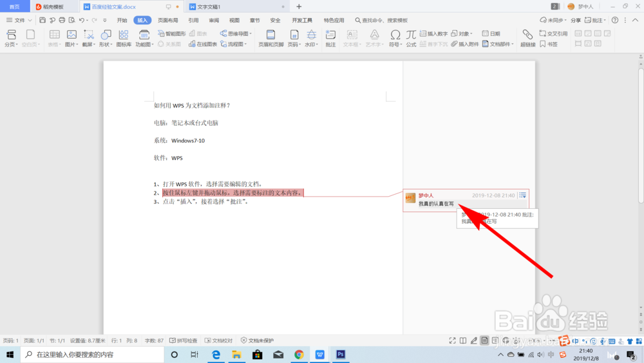Click the 功能图 function chart icon
644x363 pixels.
coord(144,38)
